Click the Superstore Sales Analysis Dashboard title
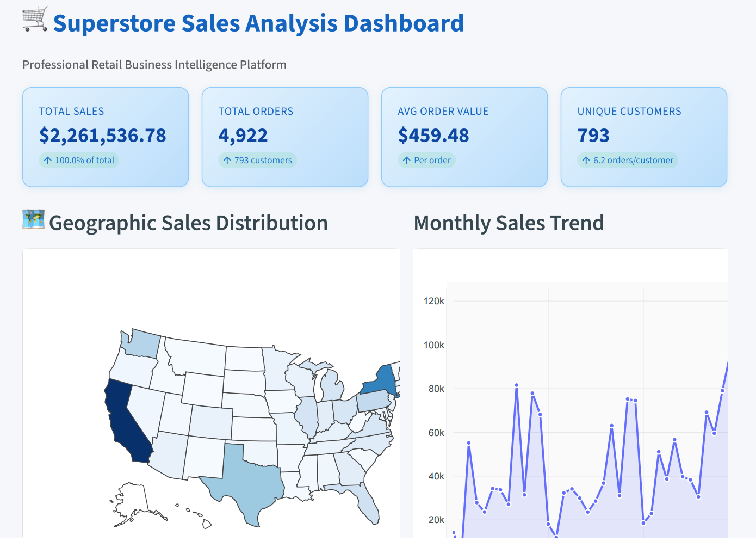This screenshot has height=541, width=756. coord(259,23)
